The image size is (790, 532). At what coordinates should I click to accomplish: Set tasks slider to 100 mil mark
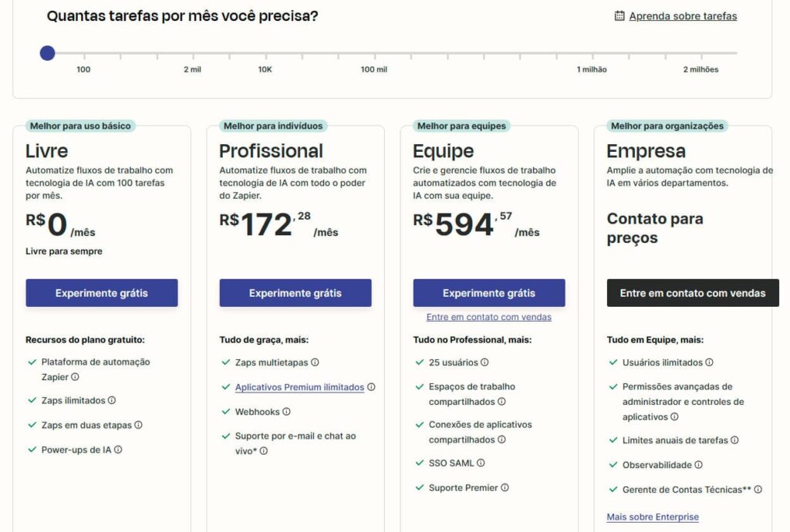[374, 53]
